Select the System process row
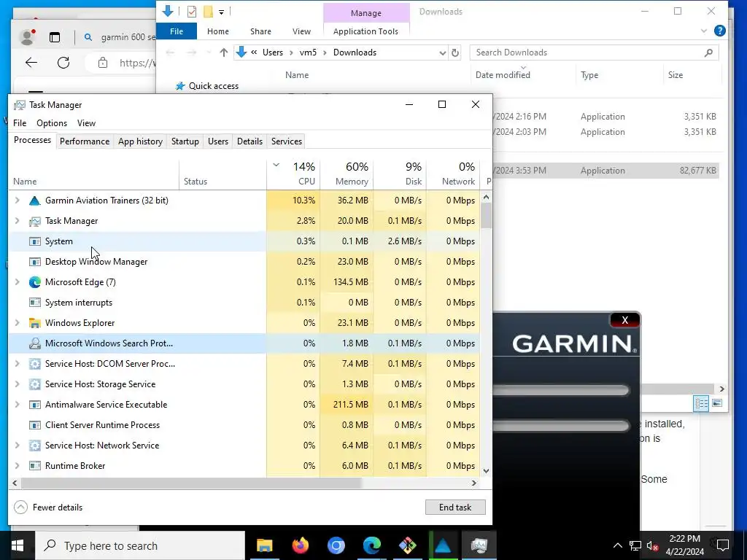The width and height of the screenshot is (747, 560). [x=244, y=241]
